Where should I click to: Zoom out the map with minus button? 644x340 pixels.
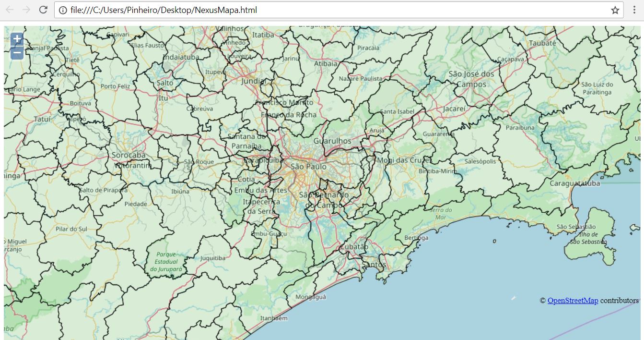(17, 52)
